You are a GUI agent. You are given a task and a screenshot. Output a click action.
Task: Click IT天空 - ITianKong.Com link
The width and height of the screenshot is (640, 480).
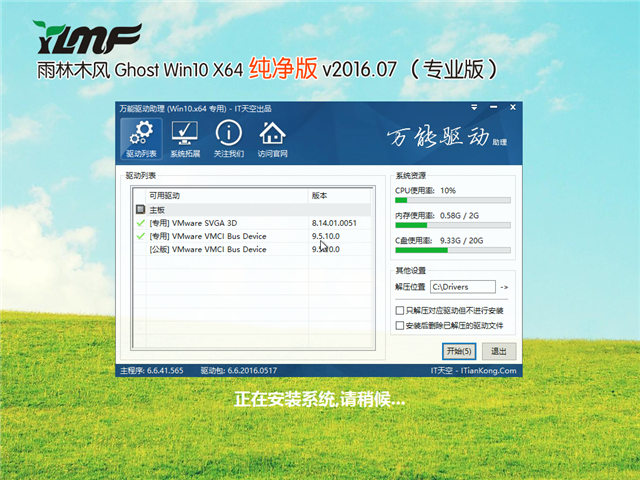[473, 371]
